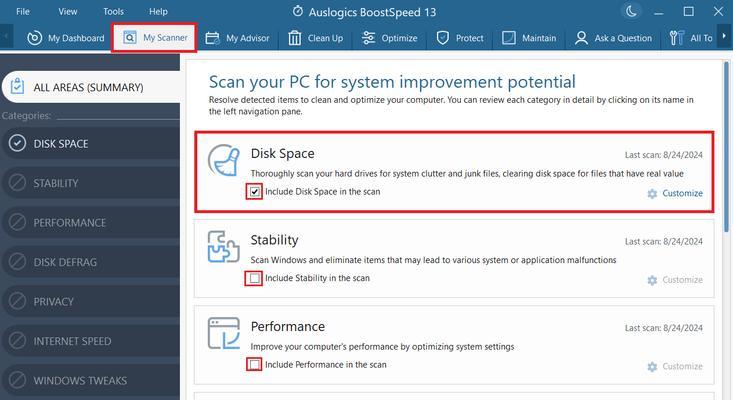733x400 pixels.
Task: Open the My Advisor tab
Action: pyautogui.click(x=237, y=38)
